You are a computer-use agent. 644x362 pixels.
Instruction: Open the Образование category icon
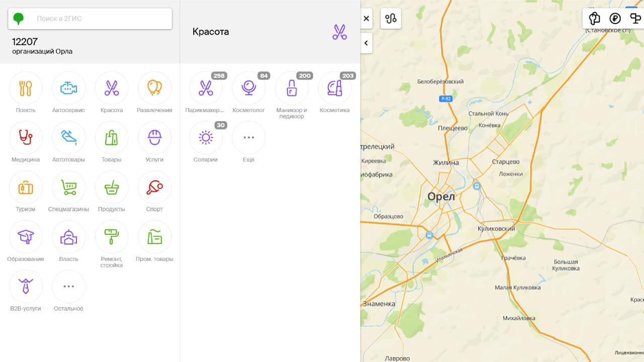pyautogui.click(x=26, y=236)
